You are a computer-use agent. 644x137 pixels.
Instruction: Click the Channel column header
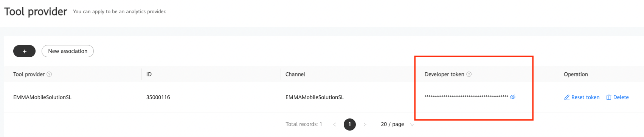295,74
